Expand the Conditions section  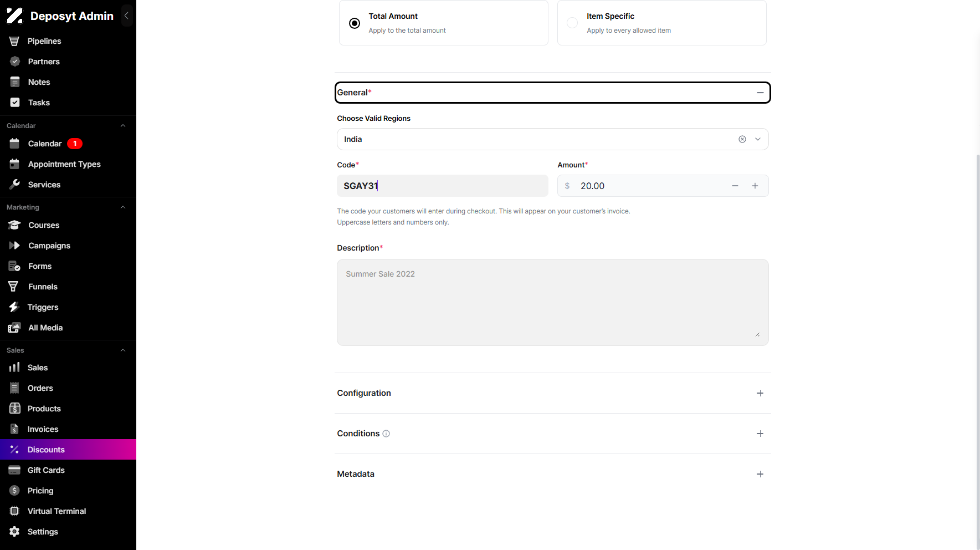tap(760, 434)
